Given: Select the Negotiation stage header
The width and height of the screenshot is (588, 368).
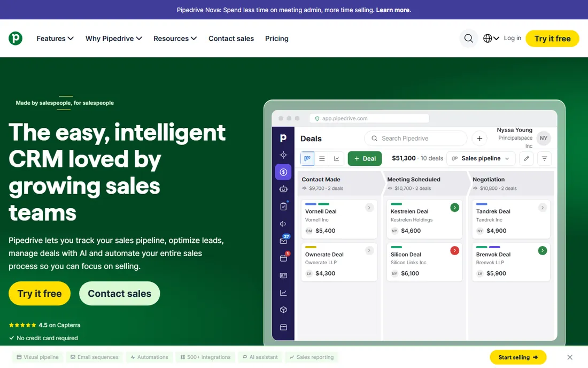Looking at the screenshot, I should click(x=512, y=183).
